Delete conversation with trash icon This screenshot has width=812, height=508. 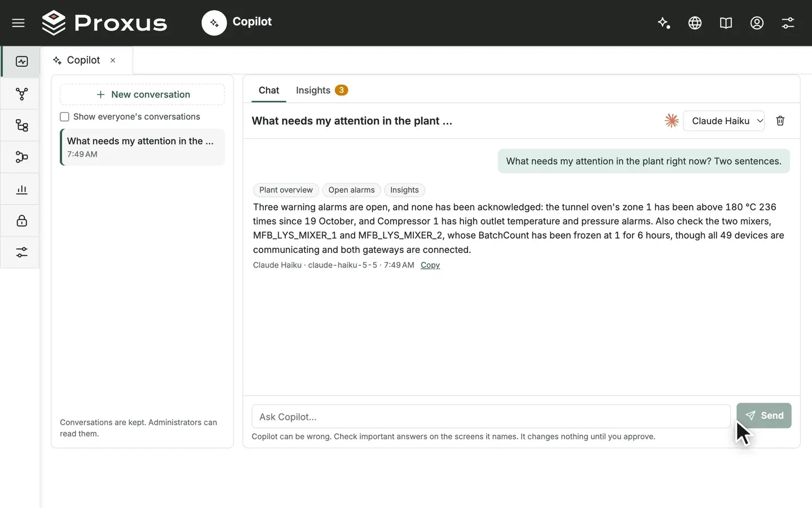coord(780,121)
